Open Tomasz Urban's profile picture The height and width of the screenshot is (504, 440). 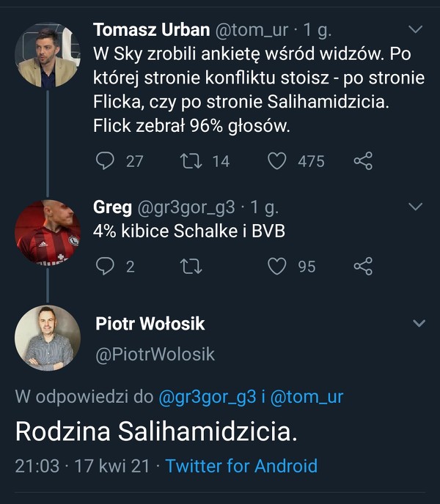(x=48, y=55)
